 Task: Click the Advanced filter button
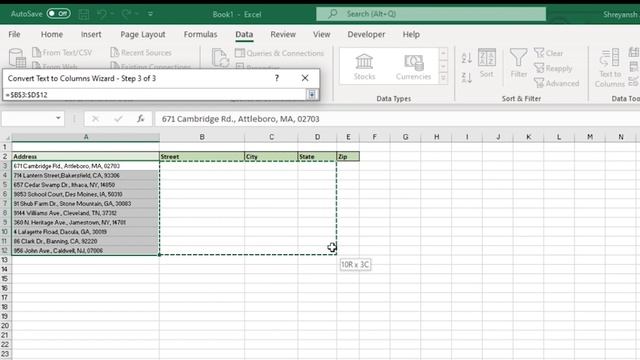click(557, 83)
